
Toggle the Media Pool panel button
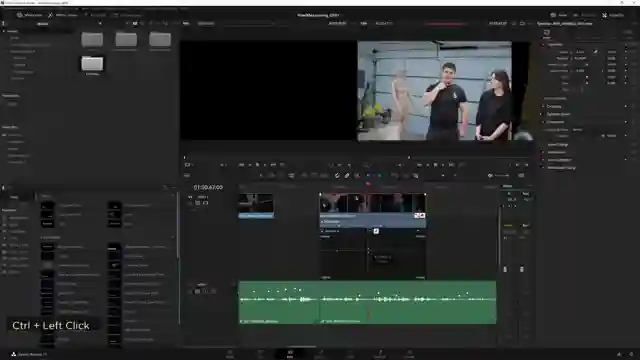[29, 15]
